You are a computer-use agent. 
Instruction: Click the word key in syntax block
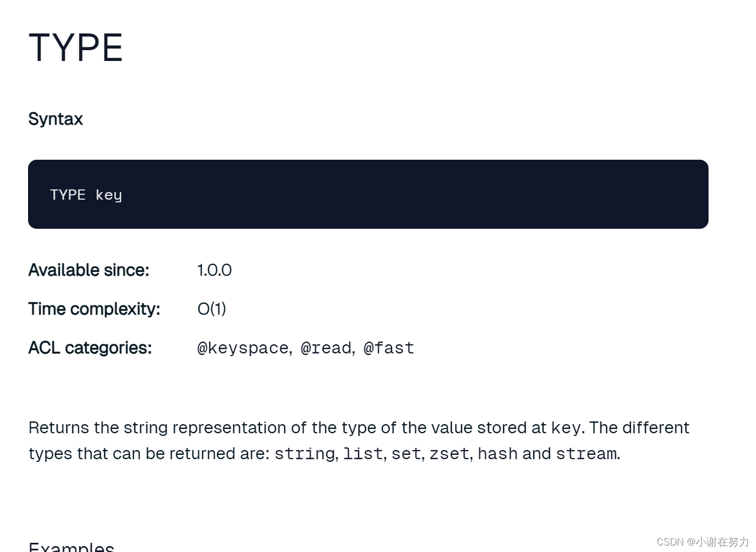[109, 195]
